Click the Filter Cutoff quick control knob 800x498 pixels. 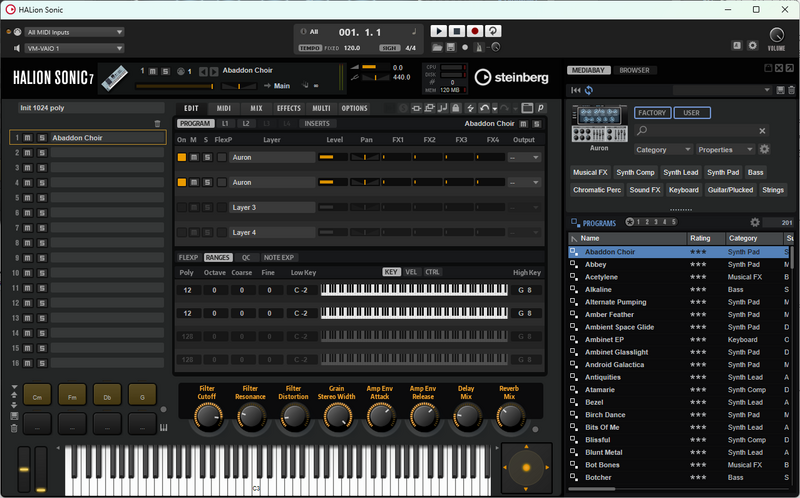207,416
